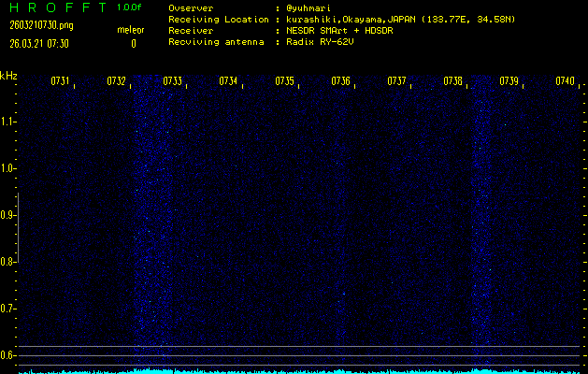Click the Radix RY-62V antenna value

[320, 42]
